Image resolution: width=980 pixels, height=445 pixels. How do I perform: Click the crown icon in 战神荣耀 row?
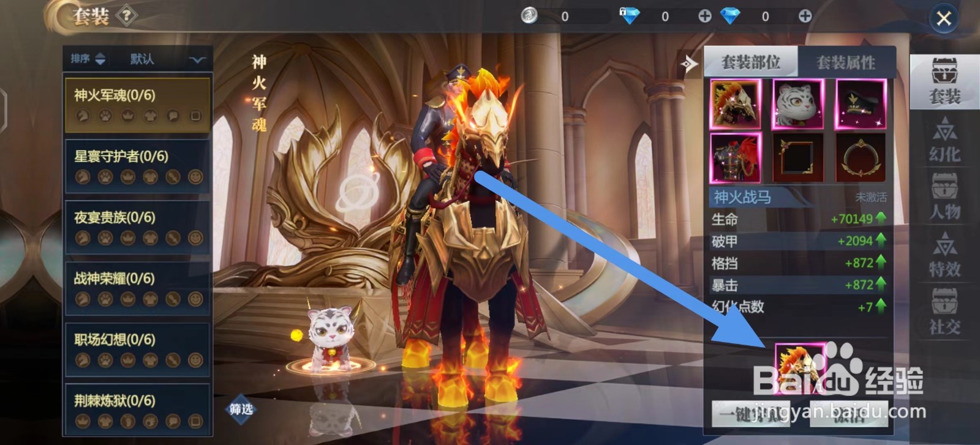[128, 299]
